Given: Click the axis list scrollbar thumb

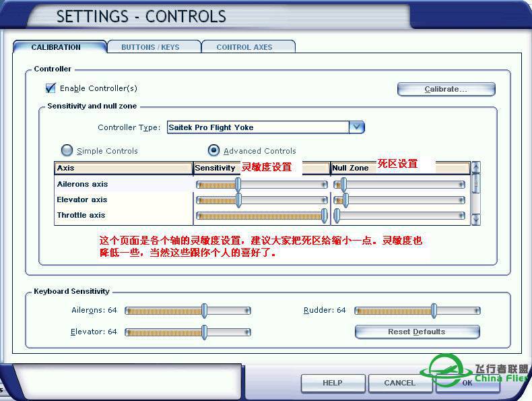Looking at the screenshot, I should click(475, 183).
